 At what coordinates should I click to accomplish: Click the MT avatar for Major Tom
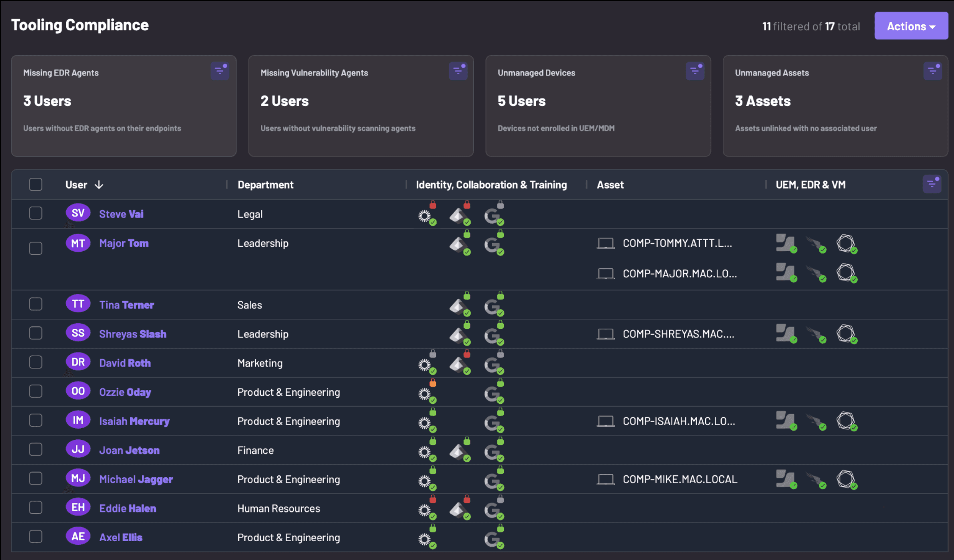78,243
